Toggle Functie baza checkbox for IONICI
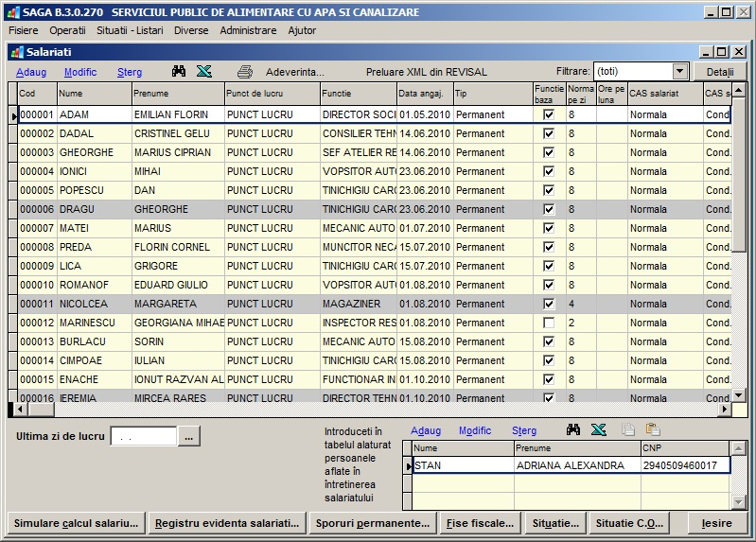756x542 pixels. pos(549,171)
